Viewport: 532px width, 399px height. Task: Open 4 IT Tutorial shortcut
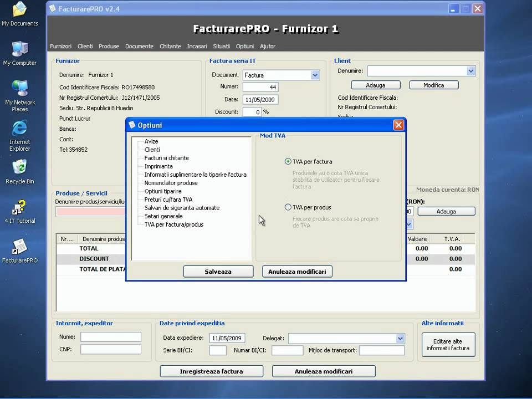coord(20,212)
